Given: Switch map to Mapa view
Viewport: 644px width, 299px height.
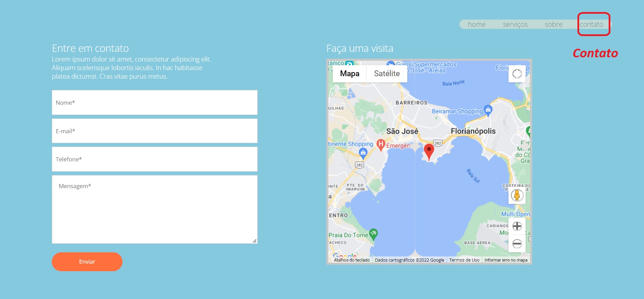Looking at the screenshot, I should (x=350, y=74).
